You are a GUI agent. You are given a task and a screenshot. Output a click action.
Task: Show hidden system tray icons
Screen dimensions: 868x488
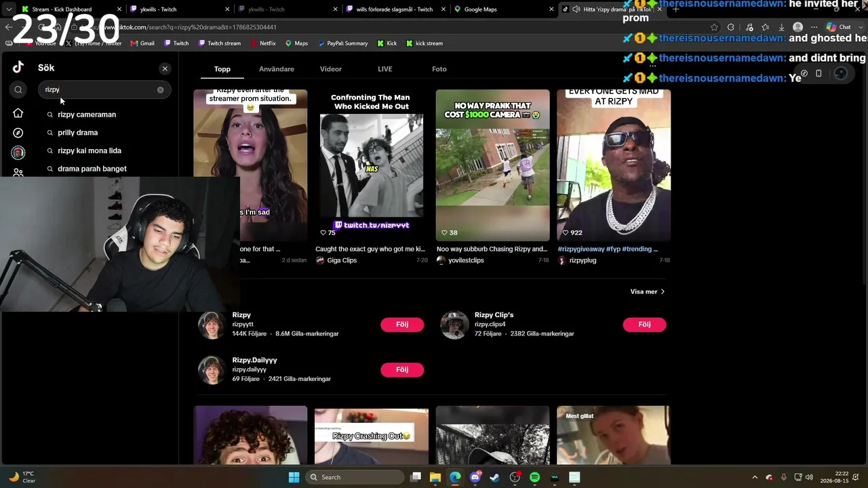click(x=755, y=477)
